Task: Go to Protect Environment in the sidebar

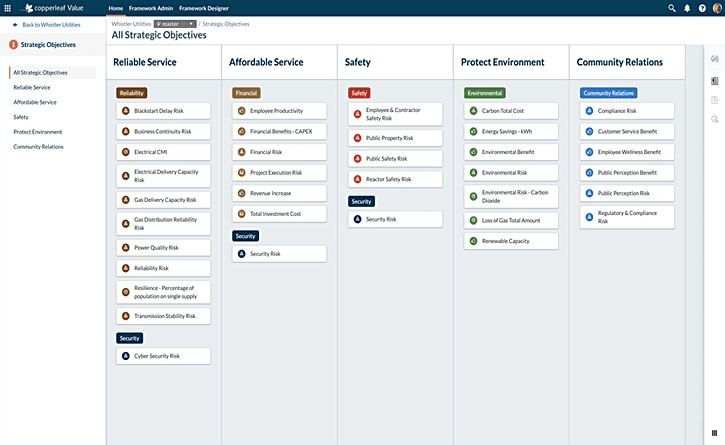Action: coord(37,132)
